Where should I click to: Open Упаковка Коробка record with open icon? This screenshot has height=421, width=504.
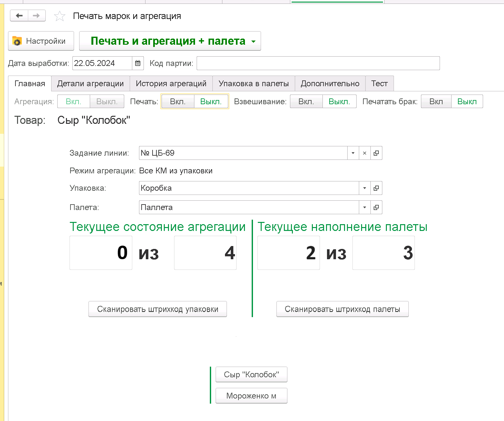(x=376, y=188)
